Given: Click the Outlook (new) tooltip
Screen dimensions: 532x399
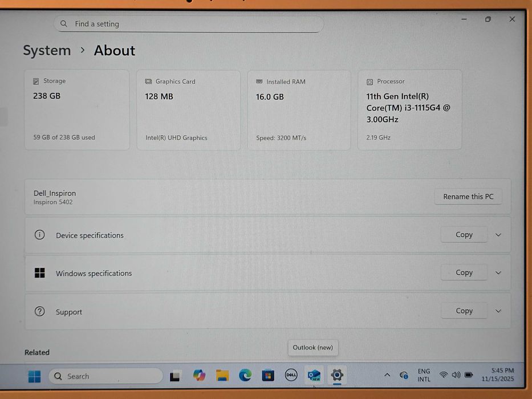Looking at the screenshot, I should 313,348.
